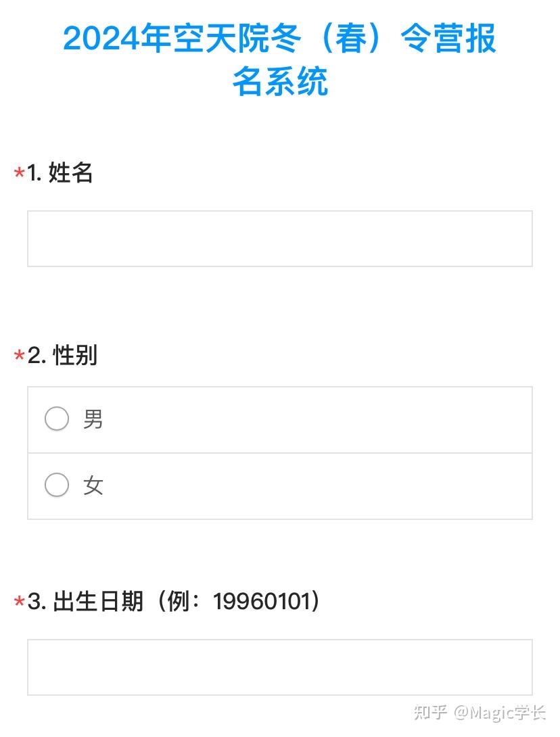Select the 女 radio button circle
Viewport: 560px width, 737px height.
57,485
